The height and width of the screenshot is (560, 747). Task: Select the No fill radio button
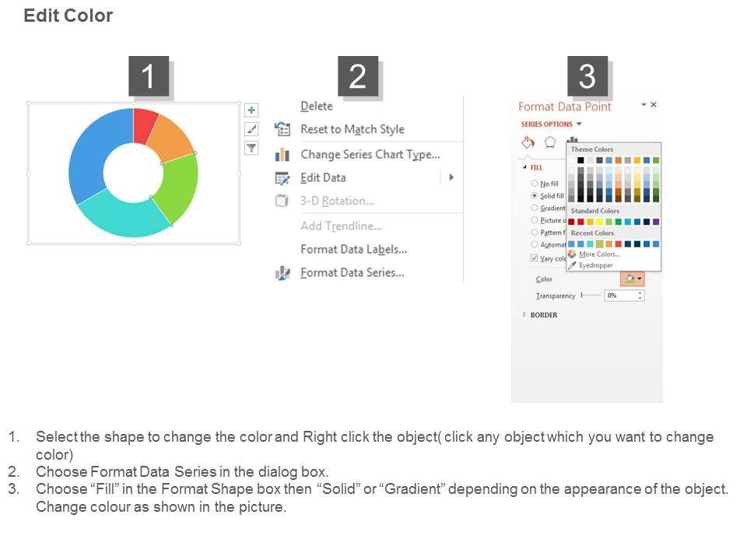[x=535, y=184]
